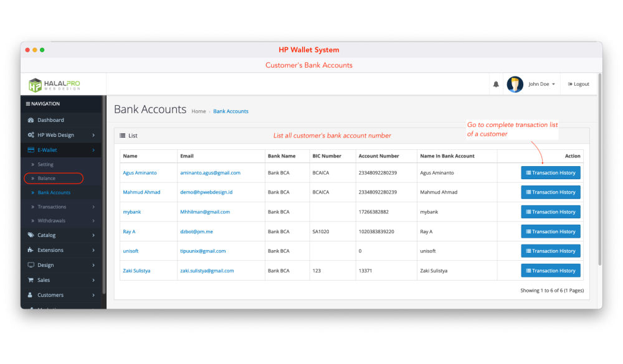Image resolution: width=623 pixels, height=364 pixels.
Task: Click the Catalog tag icon
Action: click(x=31, y=235)
